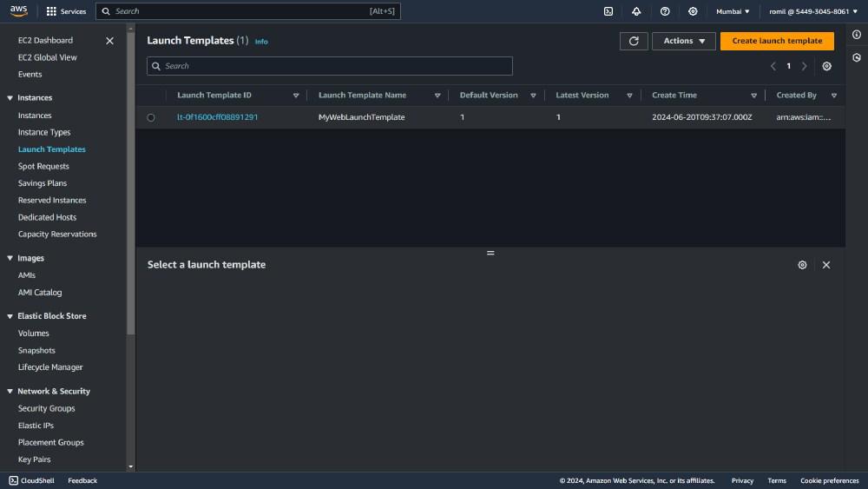Viewport: 868px width, 489px height.
Task: Go to Volumes page
Action: tap(33, 334)
